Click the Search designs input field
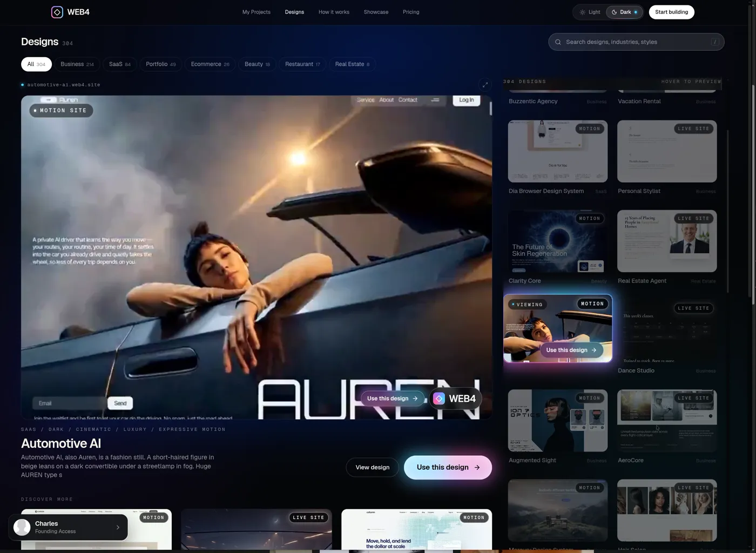756x553 pixels. 636,42
